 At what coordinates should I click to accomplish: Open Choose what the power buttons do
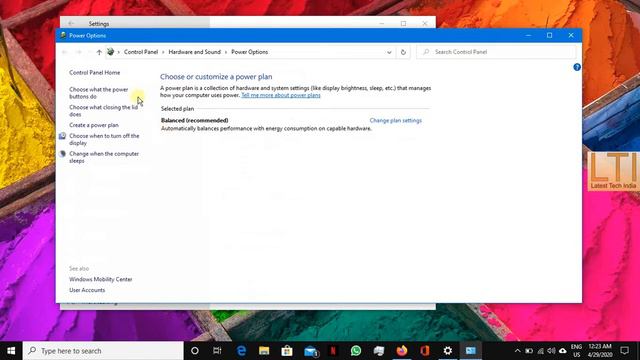[98, 93]
